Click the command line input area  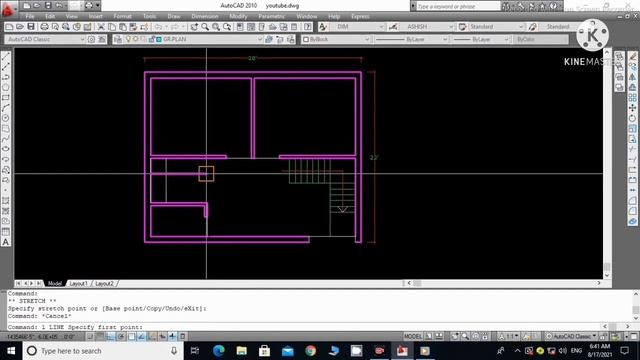[304, 327]
